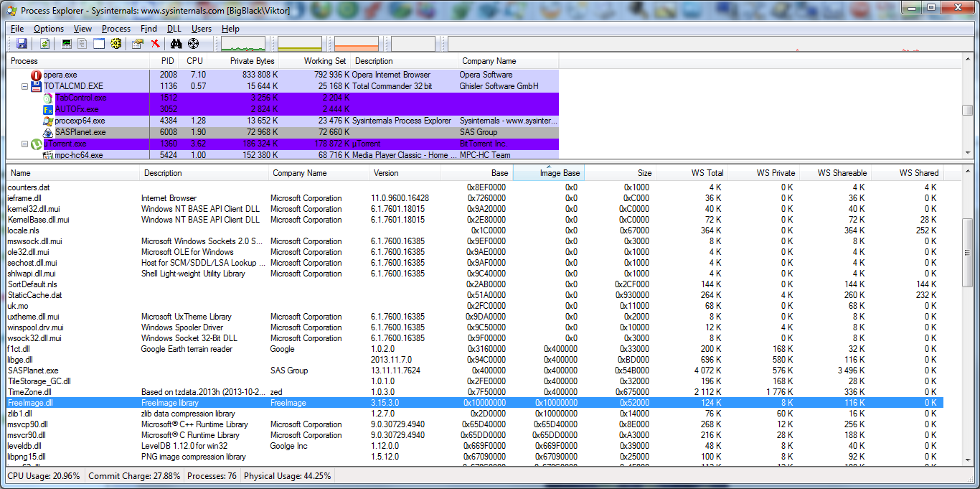Image resolution: width=980 pixels, height=489 pixels.
Task: Click the Save toolbar icon
Action: pos(22,44)
